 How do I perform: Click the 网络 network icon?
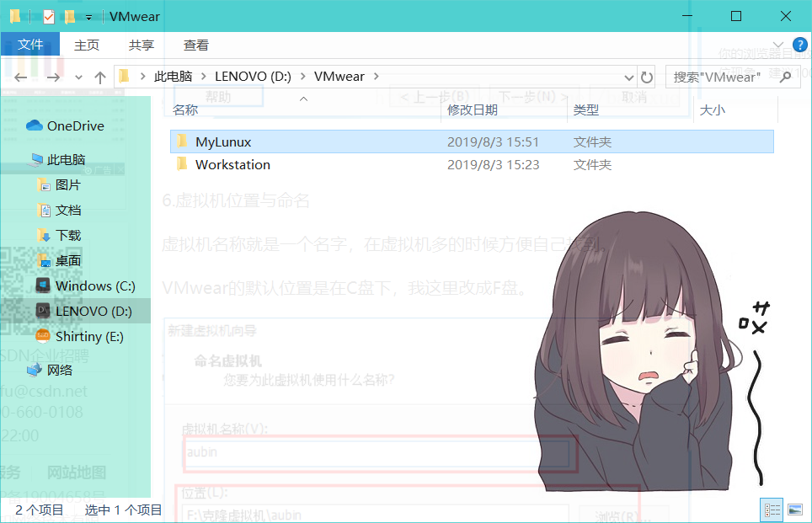[x=35, y=370]
